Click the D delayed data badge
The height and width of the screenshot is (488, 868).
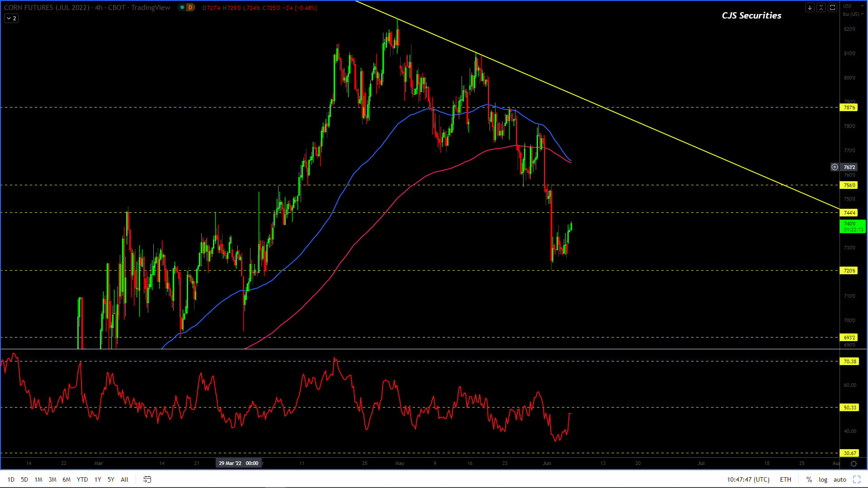pos(190,8)
